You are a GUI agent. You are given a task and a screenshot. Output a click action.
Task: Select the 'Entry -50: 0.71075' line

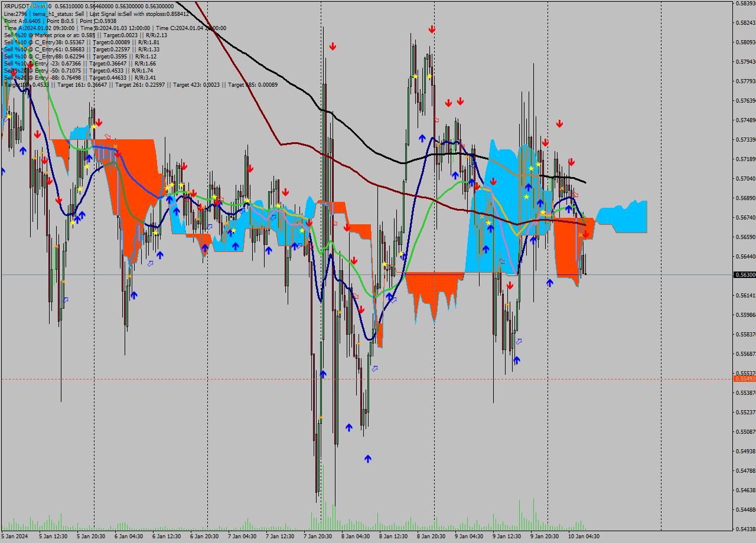[79, 70]
